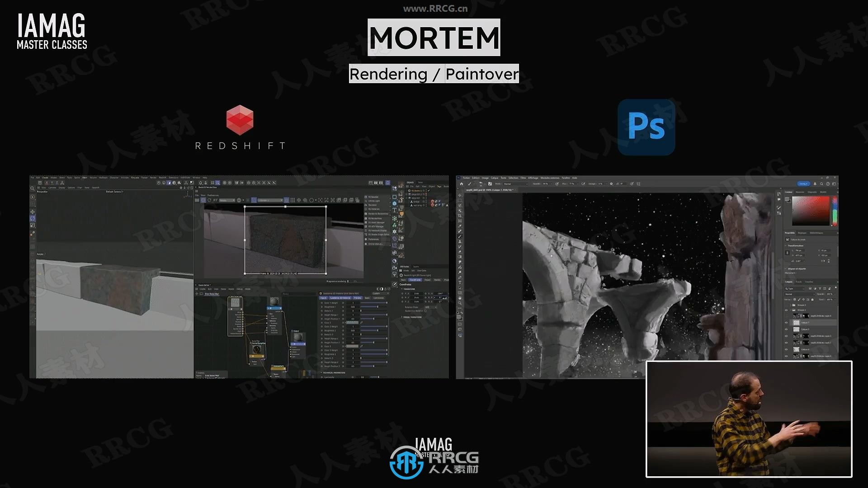Open the Rotation Order dropdown
The image size is (868, 488).
[x=431, y=307]
